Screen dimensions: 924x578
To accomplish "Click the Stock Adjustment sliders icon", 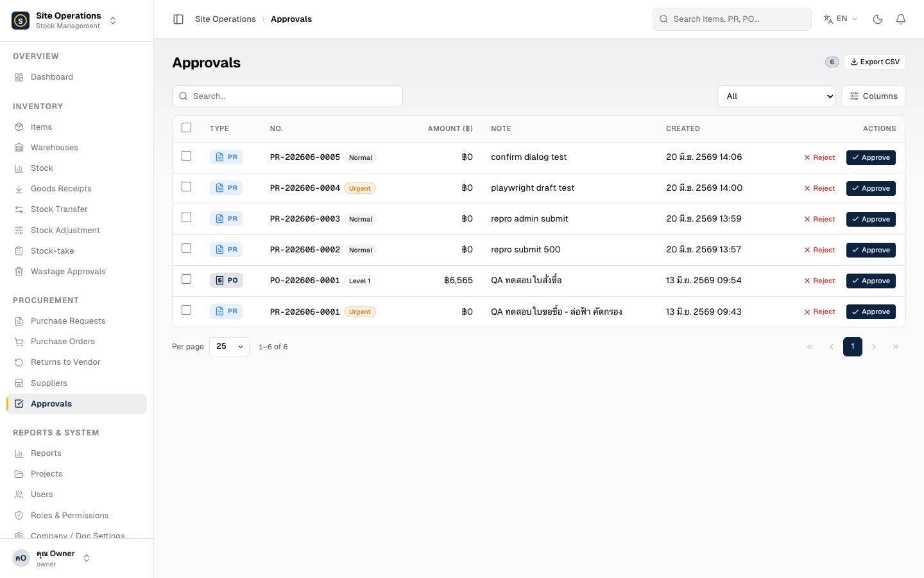I will pyautogui.click(x=19, y=231).
